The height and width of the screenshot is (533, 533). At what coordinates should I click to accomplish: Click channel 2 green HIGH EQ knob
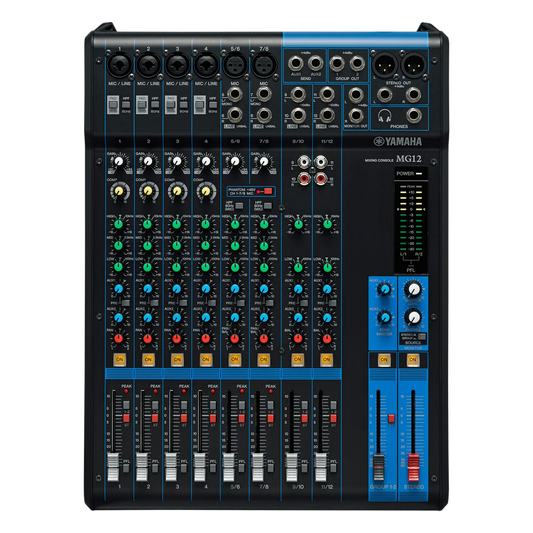(148, 224)
